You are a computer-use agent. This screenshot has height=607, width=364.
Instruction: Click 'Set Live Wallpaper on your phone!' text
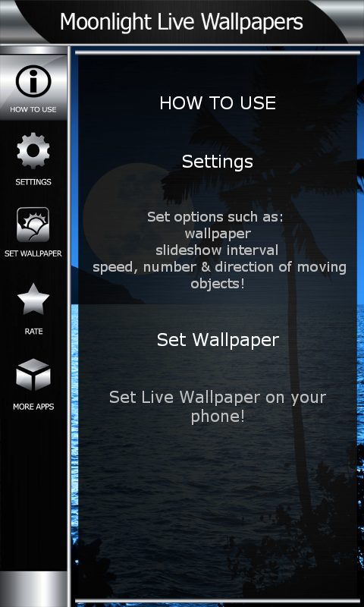click(218, 407)
